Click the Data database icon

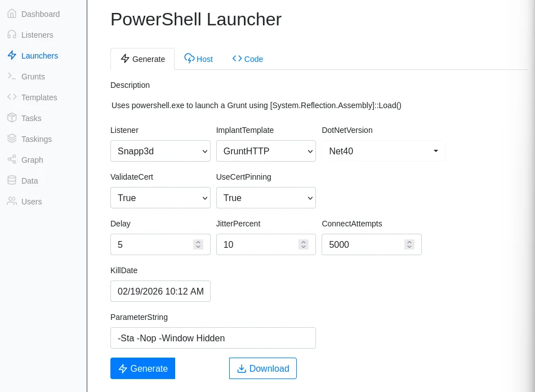[12, 181]
